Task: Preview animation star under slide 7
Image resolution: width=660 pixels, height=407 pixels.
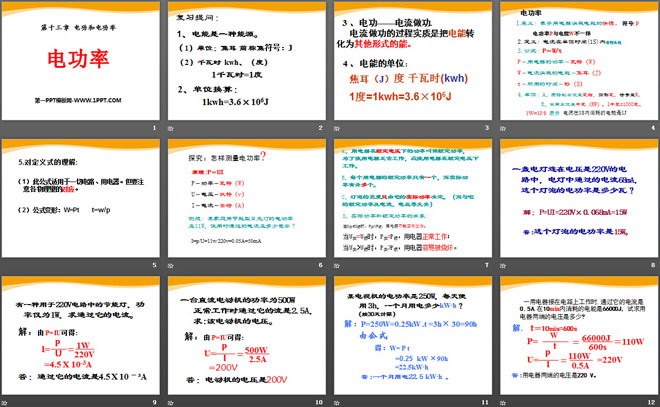Action: 337,266
